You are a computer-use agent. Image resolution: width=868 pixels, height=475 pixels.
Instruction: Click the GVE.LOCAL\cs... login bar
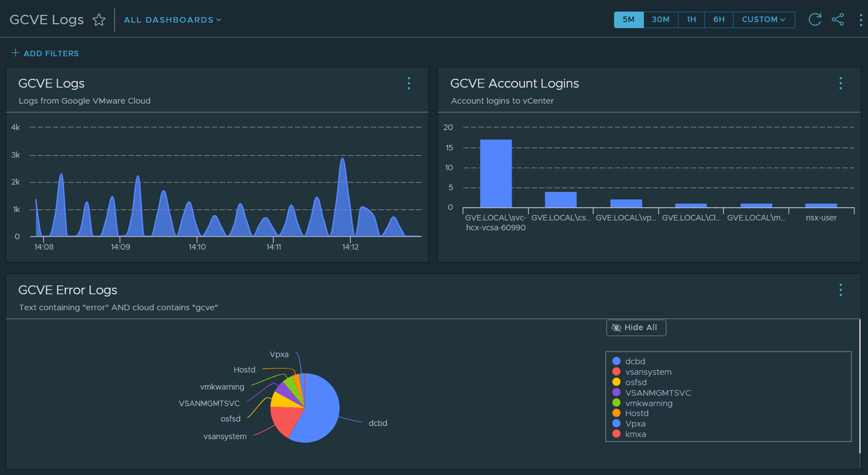click(x=561, y=199)
